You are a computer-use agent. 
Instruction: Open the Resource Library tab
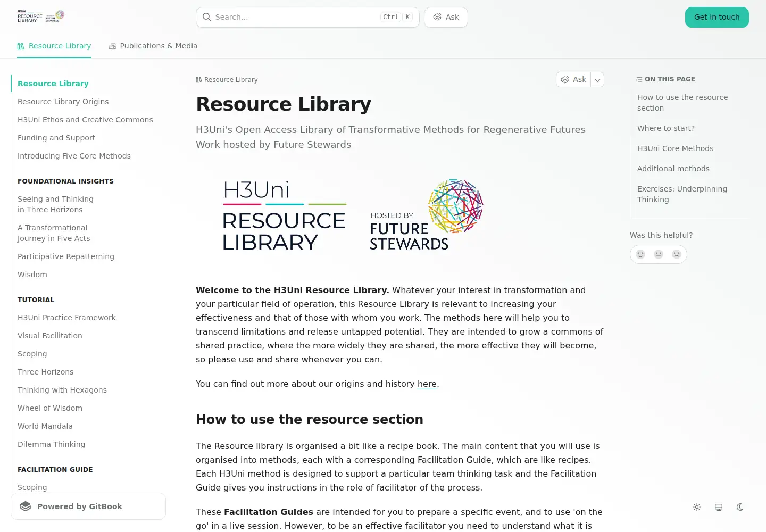pos(54,46)
